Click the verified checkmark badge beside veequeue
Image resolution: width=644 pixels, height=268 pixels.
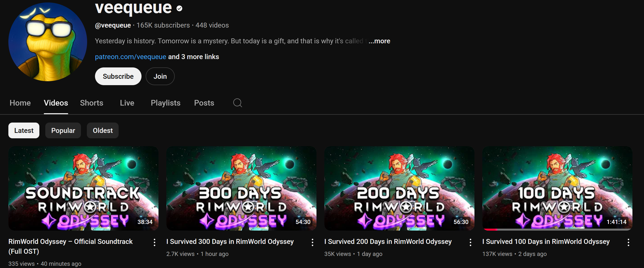coord(179,9)
